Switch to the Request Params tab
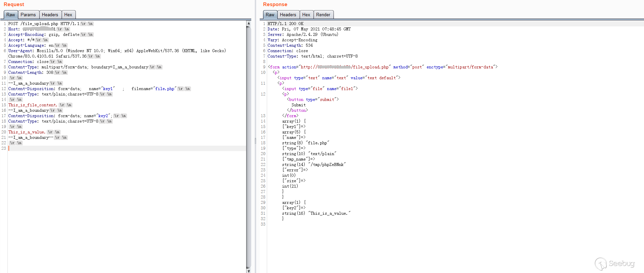 (28, 15)
